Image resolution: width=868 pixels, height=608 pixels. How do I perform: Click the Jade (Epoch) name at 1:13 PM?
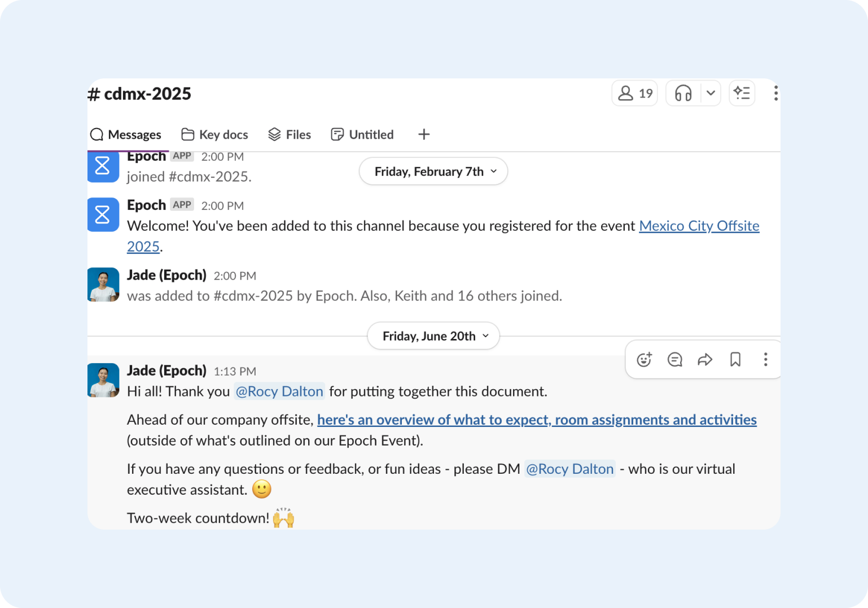point(166,371)
